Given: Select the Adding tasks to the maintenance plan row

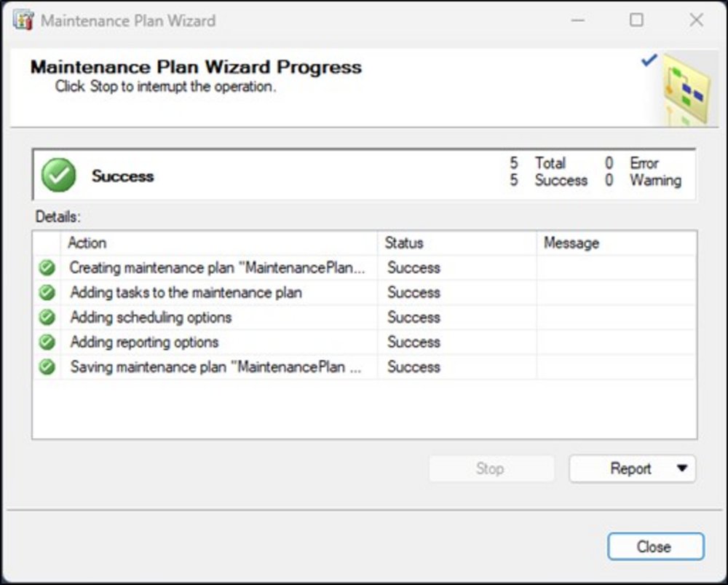Looking at the screenshot, I should [186, 293].
